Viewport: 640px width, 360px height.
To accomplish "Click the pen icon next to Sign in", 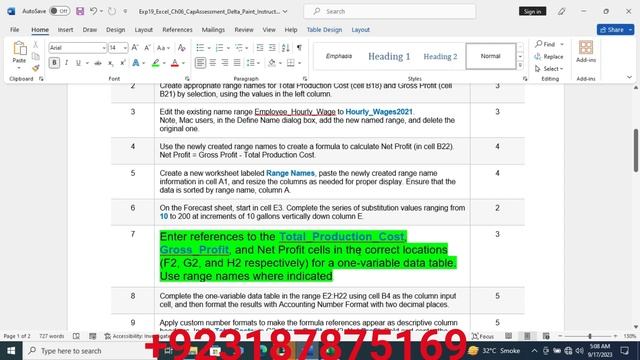I will point(562,11).
